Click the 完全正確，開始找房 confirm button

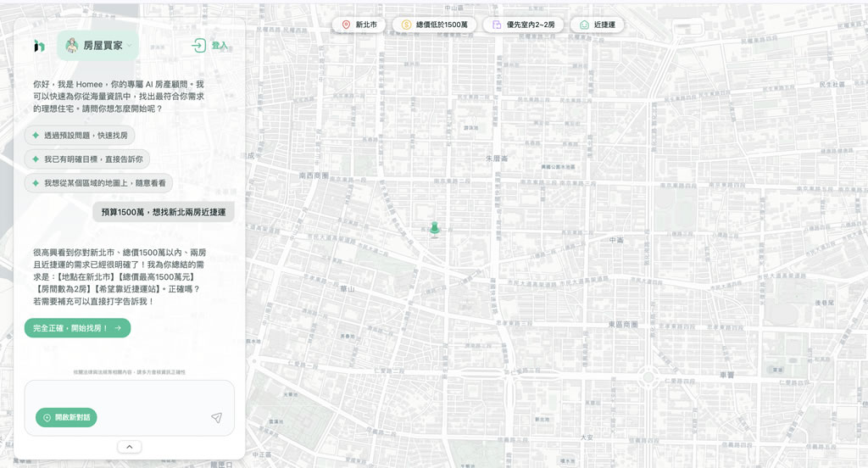[77, 328]
